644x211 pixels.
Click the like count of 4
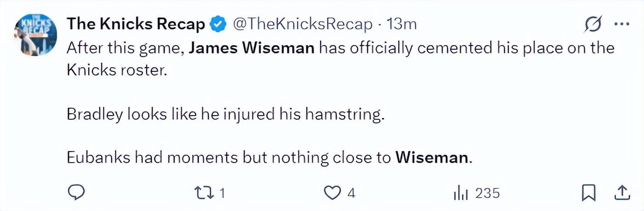[351, 193]
